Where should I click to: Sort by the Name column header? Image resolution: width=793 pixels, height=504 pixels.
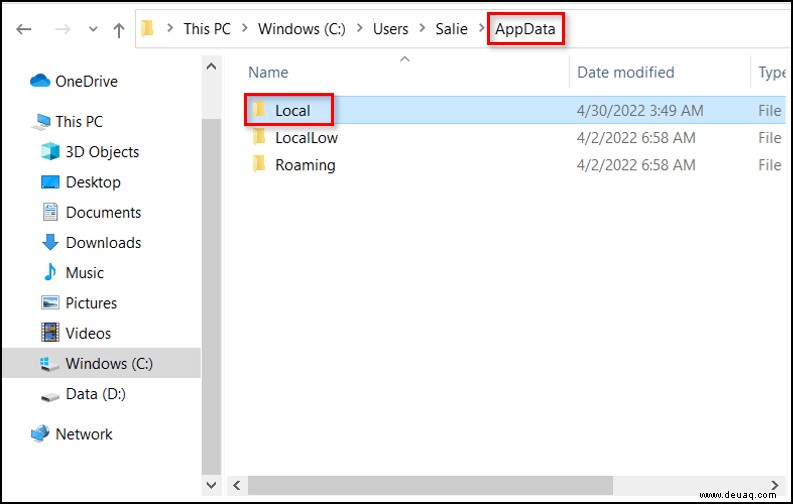click(x=268, y=72)
